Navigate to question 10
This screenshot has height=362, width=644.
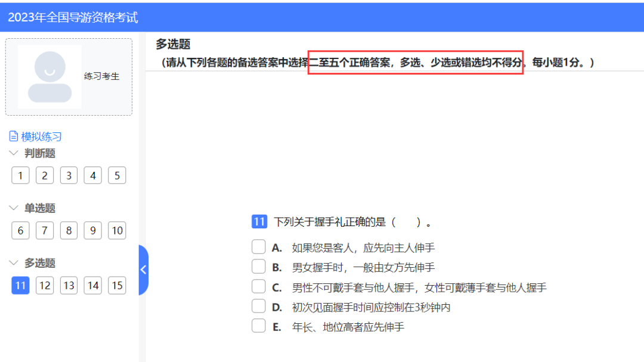tap(117, 231)
